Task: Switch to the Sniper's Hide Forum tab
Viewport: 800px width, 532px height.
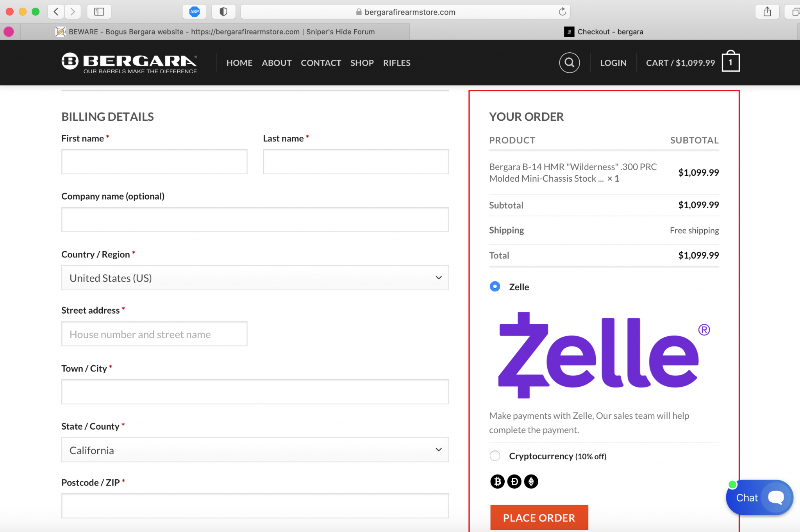Action: (x=221, y=32)
